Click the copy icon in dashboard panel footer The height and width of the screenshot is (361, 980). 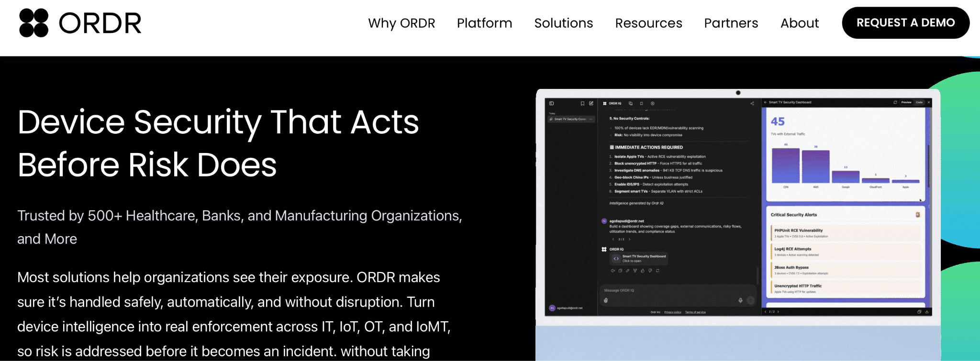tap(919, 312)
